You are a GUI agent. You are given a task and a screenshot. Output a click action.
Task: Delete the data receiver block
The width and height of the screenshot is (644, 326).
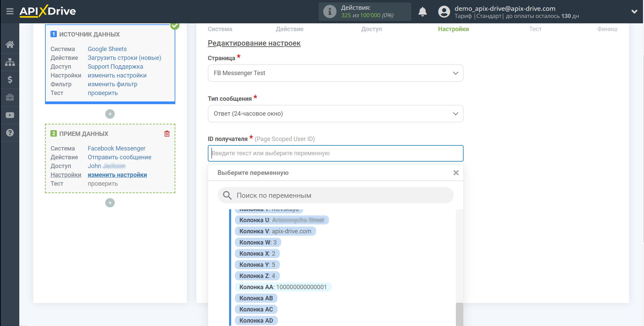point(167,134)
